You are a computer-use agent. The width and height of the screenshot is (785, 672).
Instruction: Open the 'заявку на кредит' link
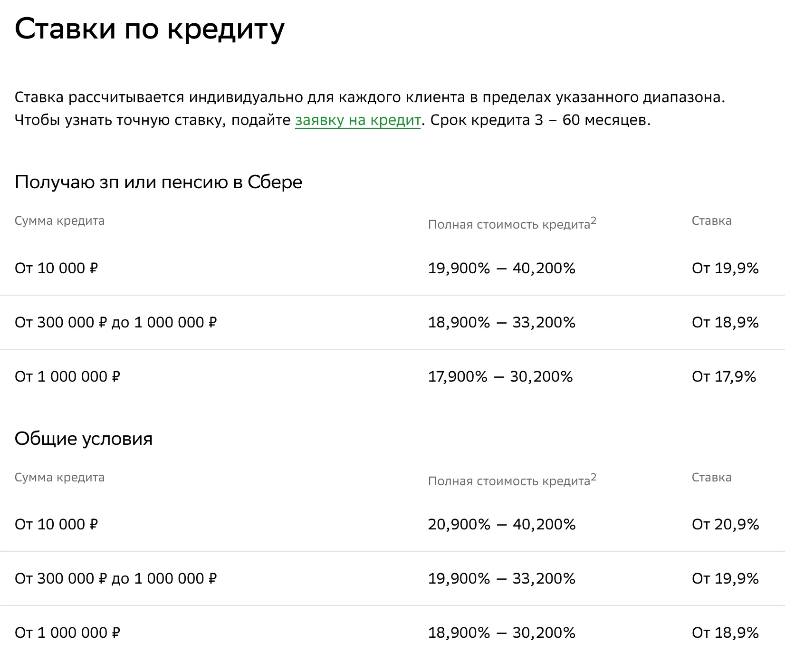pyautogui.click(x=358, y=120)
